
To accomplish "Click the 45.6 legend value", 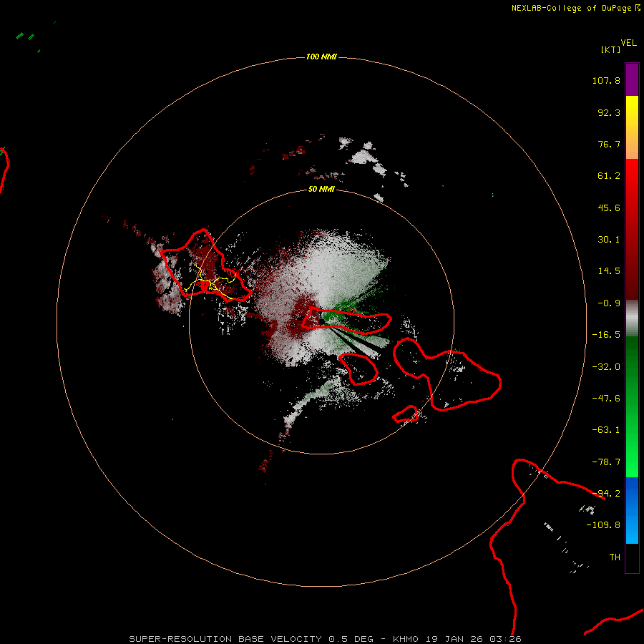I will (609, 208).
